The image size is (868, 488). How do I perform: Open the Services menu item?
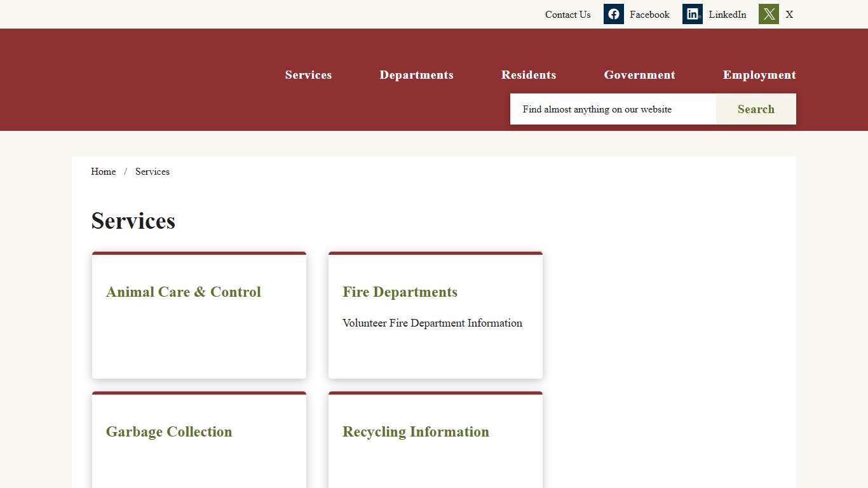click(x=308, y=75)
